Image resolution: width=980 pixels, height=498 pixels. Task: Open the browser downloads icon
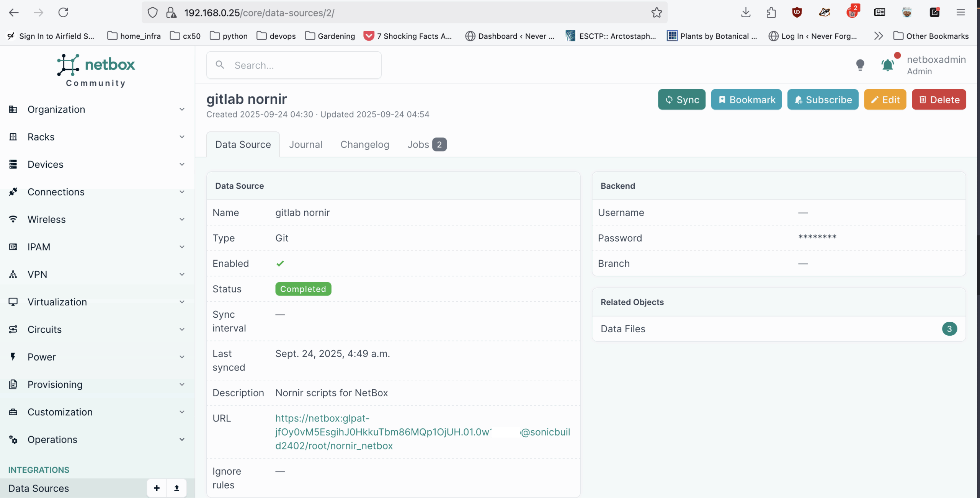[x=745, y=13]
